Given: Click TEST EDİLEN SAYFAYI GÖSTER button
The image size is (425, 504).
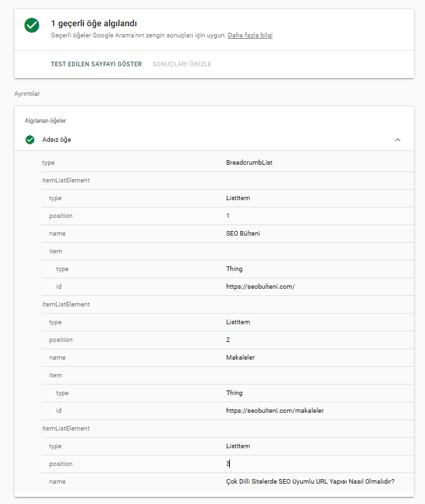Looking at the screenshot, I should (x=96, y=64).
